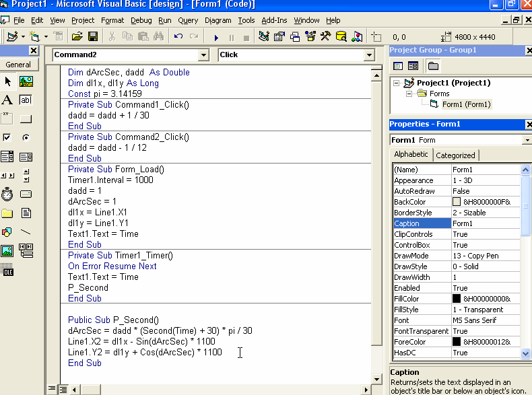Switch to the Categorized properties tab
Image resolution: width=532 pixels, height=395 pixels.
pyautogui.click(x=455, y=155)
